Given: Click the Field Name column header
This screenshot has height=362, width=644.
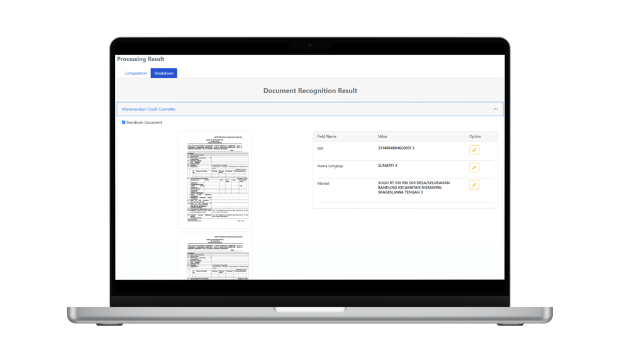Looking at the screenshot, I should [327, 136].
